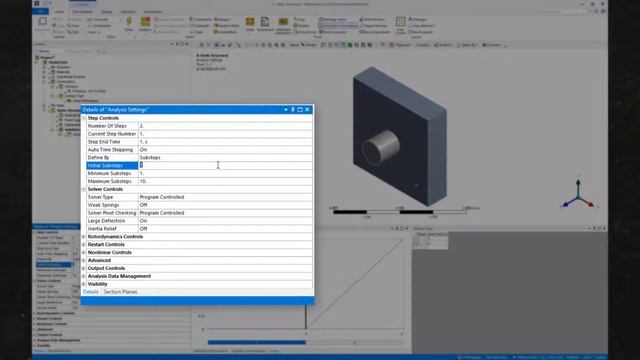Select the 'Number Of Steps' label
Viewport: 640px width, 360px height.
[107, 126]
